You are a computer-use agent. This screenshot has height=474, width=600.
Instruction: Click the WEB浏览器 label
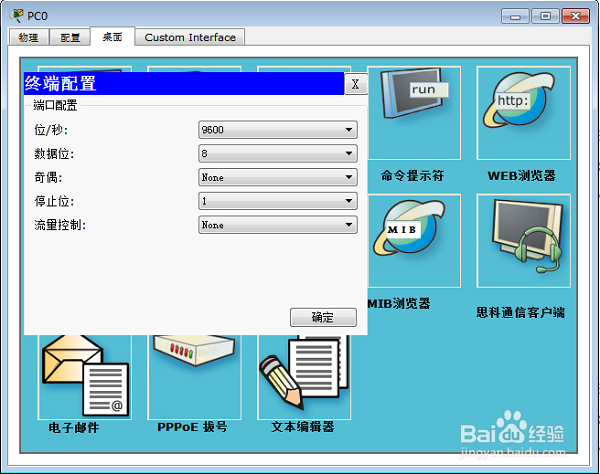click(x=522, y=176)
